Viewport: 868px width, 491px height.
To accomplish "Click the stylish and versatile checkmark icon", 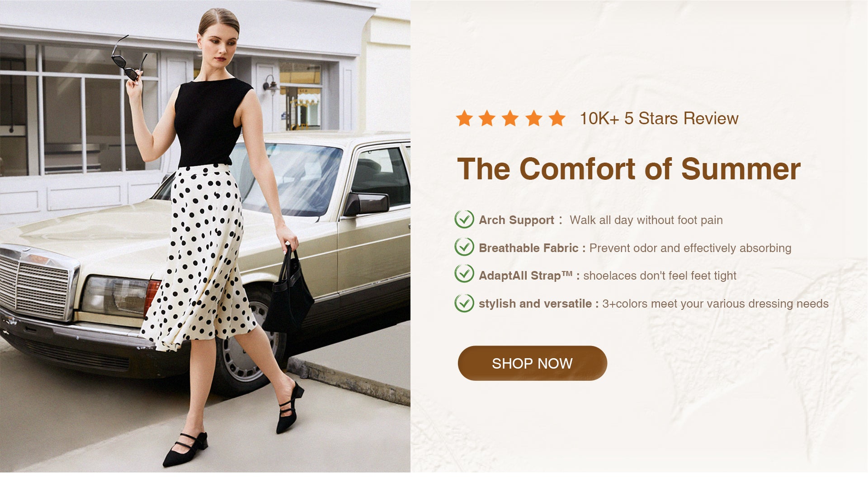I will pyautogui.click(x=464, y=303).
